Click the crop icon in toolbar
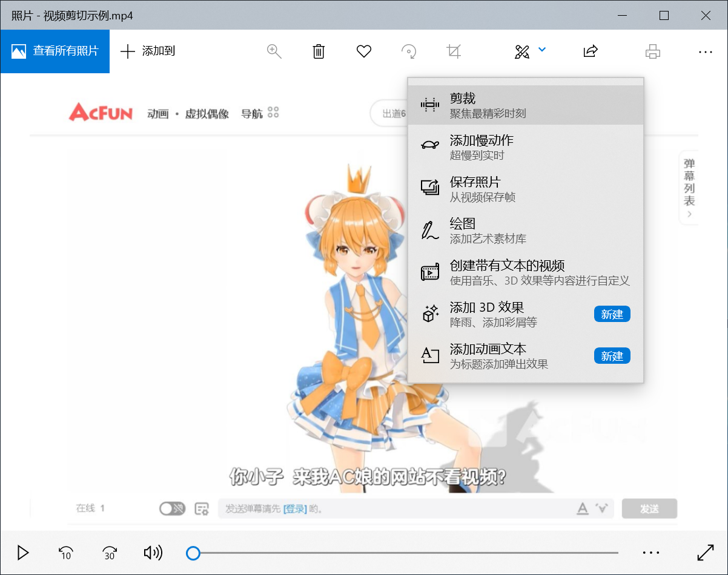The width and height of the screenshot is (728, 575). 454,51
